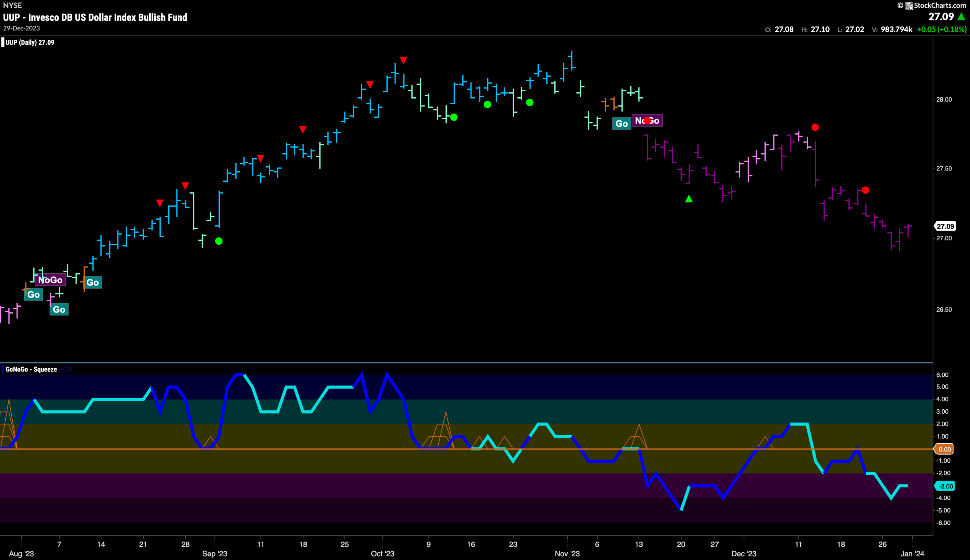
Task: Click the red triangle above the September 18 bars
Action: coord(303,129)
